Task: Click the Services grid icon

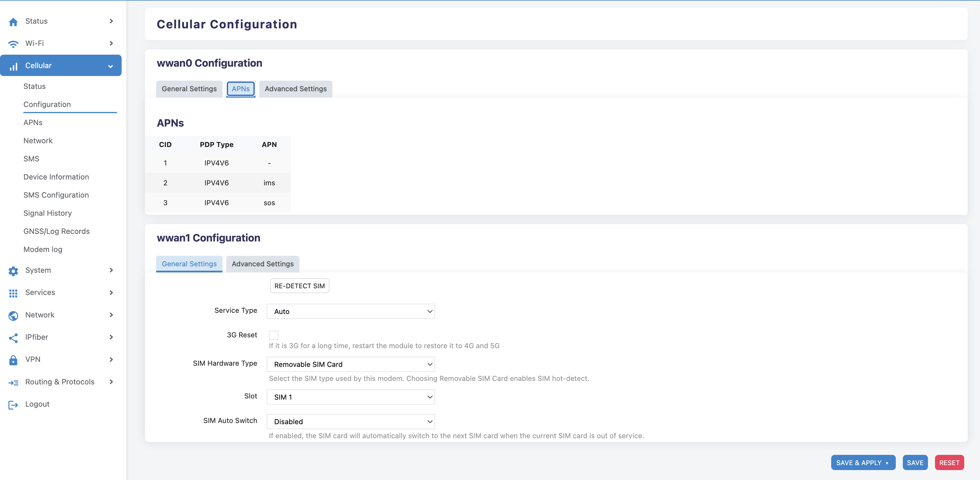Action: point(13,293)
